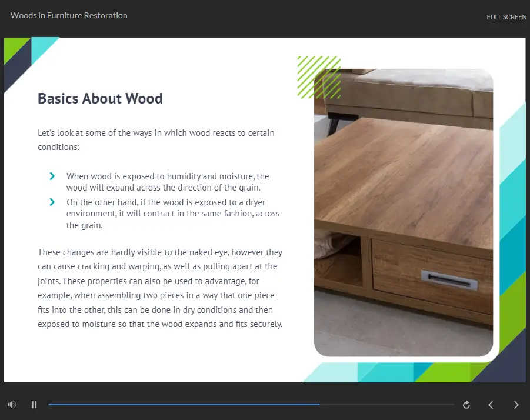Viewport: 530px width, 420px height.
Task: Click the 'Woods in Furniture Restoration' course title
Action: pos(69,15)
